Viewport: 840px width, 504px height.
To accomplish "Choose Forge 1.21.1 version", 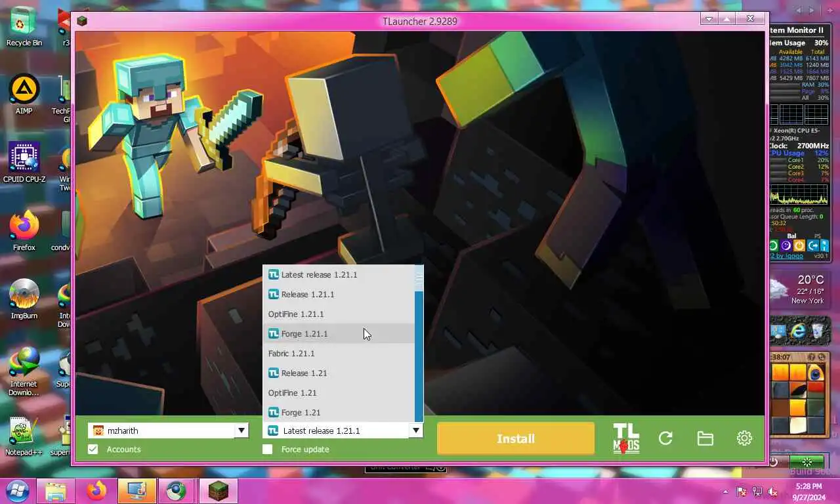I will click(339, 334).
